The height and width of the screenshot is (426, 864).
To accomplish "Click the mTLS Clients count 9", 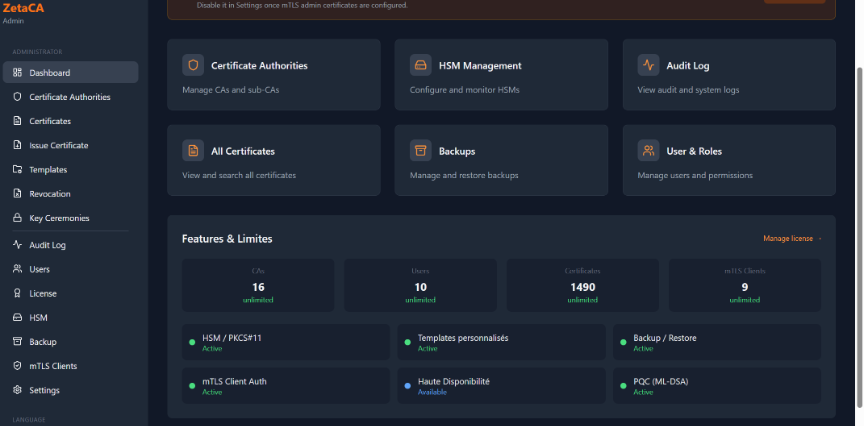I will point(744,287).
